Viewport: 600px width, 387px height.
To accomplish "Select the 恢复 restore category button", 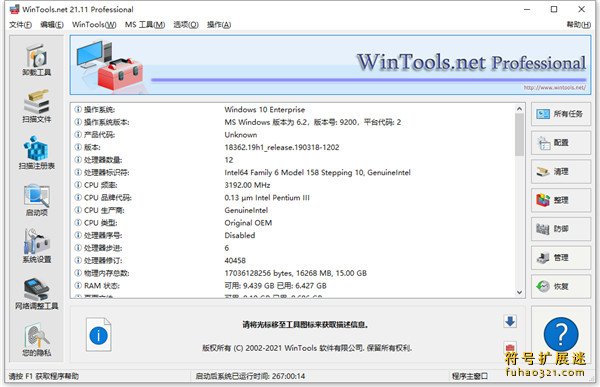I will coord(561,286).
